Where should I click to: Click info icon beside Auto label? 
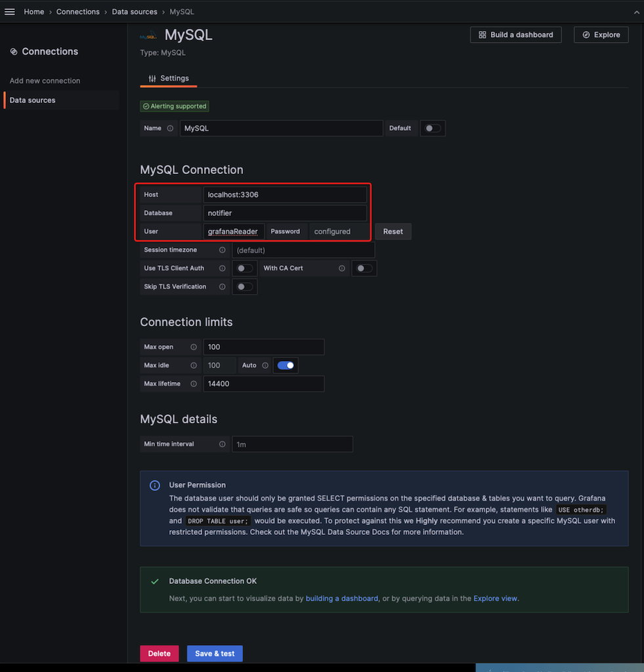[x=265, y=366]
